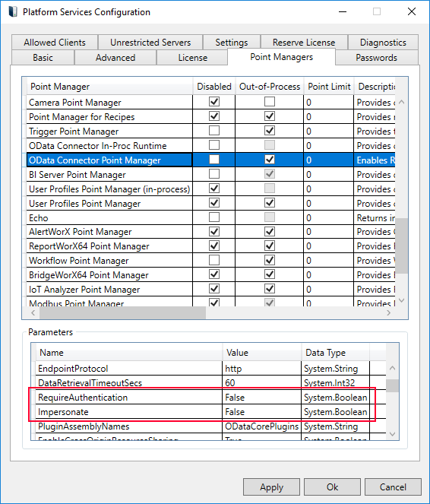This screenshot has height=504, width=430.
Task: Select the Workflow Point Manager row
Action: 210,261
